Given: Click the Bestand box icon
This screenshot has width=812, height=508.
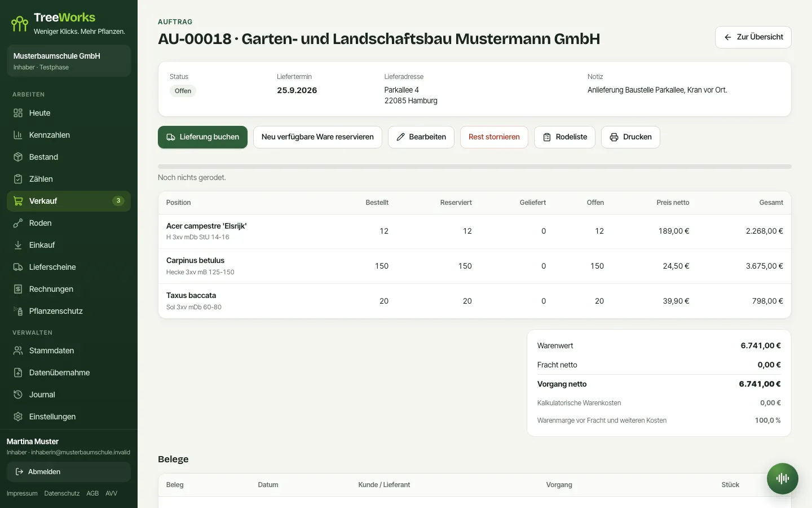Looking at the screenshot, I should click(18, 157).
